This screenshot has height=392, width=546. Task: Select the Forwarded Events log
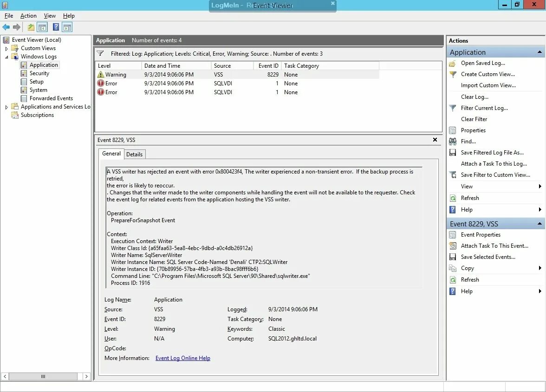[x=51, y=98]
